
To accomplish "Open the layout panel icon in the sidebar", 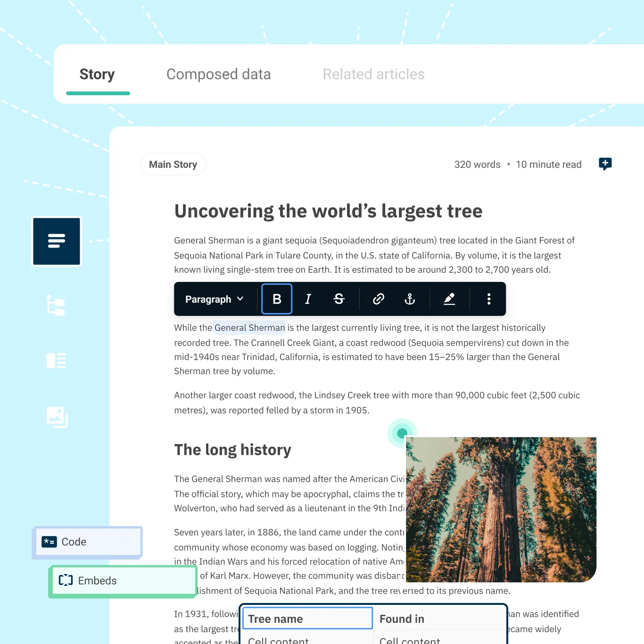I will coord(56,360).
